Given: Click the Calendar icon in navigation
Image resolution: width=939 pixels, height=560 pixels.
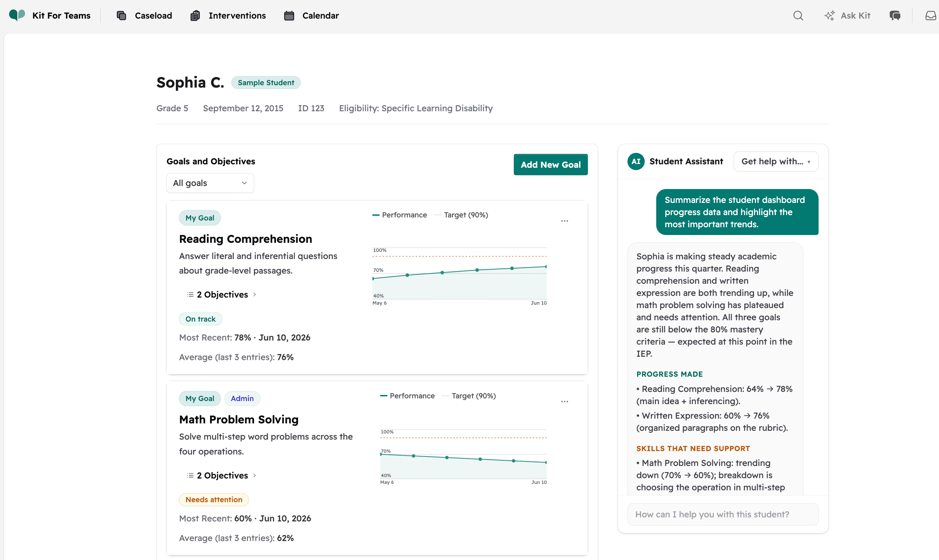Looking at the screenshot, I should pyautogui.click(x=289, y=16).
